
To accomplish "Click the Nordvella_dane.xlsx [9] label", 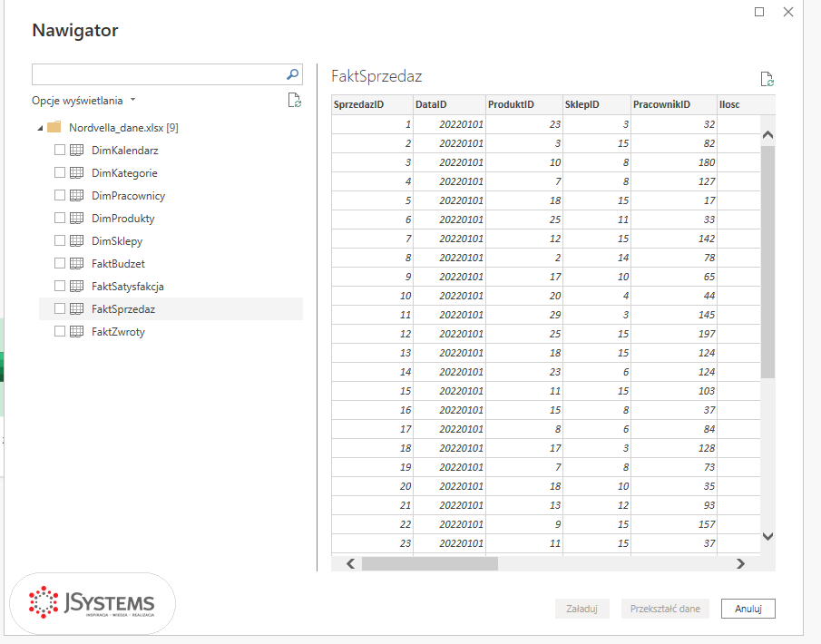I will [123, 127].
